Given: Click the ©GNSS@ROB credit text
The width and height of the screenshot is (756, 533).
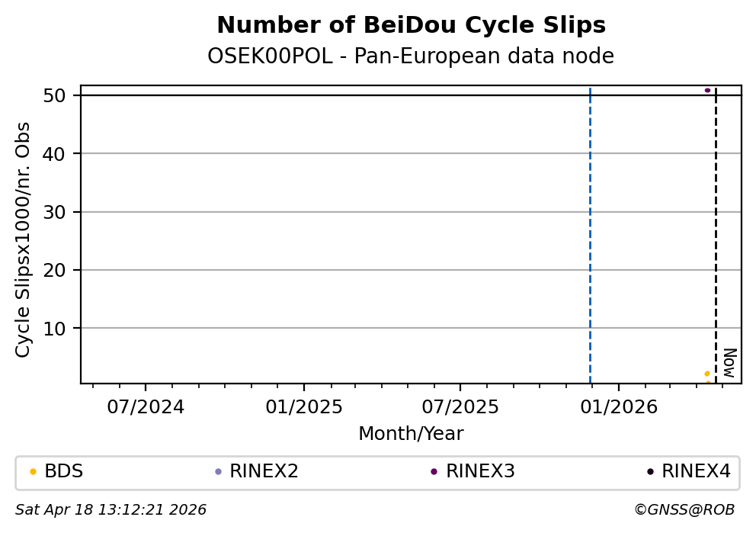Looking at the screenshot, I should (x=684, y=509).
